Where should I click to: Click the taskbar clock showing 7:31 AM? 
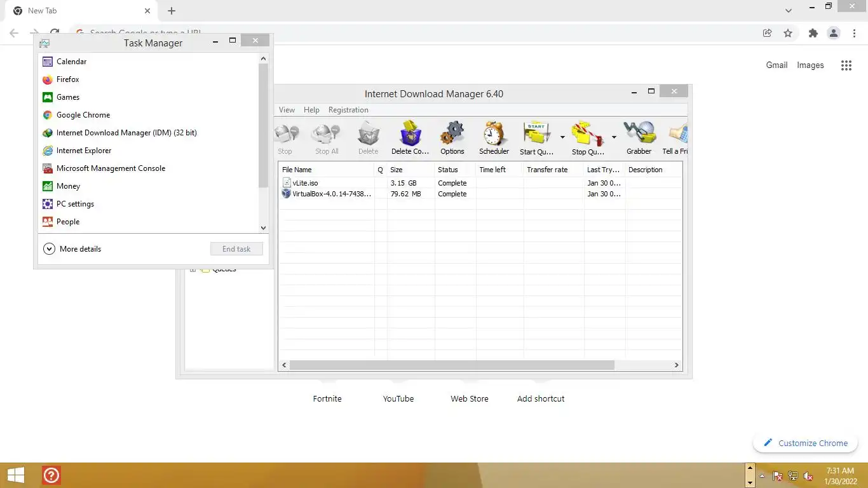click(839, 476)
